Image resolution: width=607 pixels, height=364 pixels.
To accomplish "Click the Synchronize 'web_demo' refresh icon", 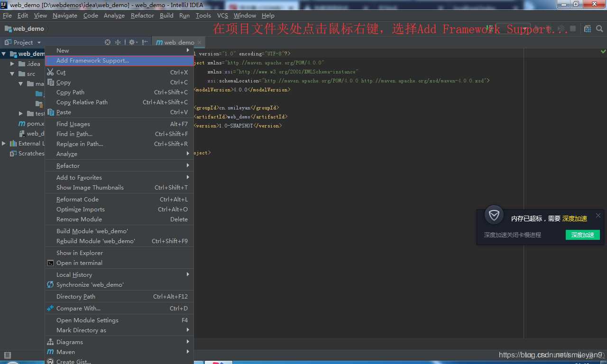I will coord(50,284).
